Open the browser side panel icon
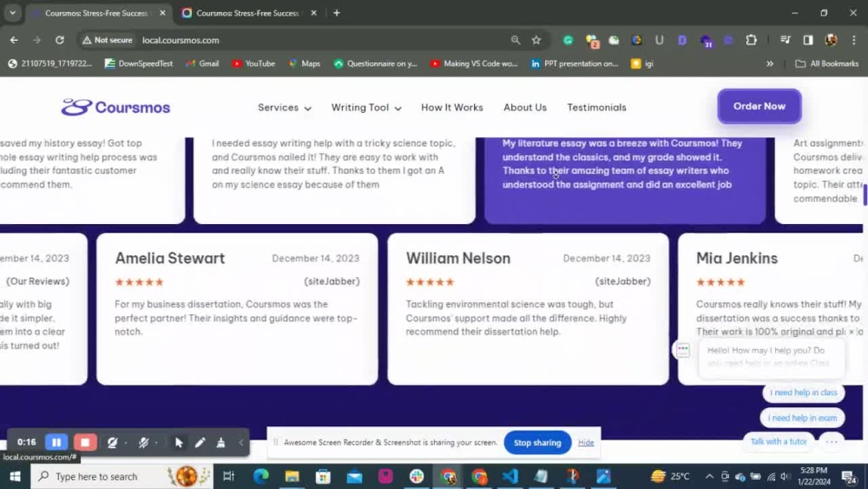868x489 pixels. click(808, 40)
